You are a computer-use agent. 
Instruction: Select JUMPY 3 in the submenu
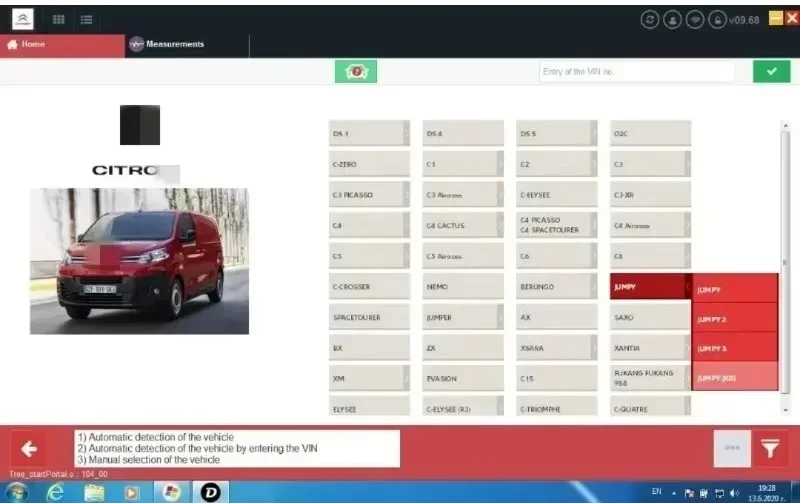pyautogui.click(x=735, y=348)
